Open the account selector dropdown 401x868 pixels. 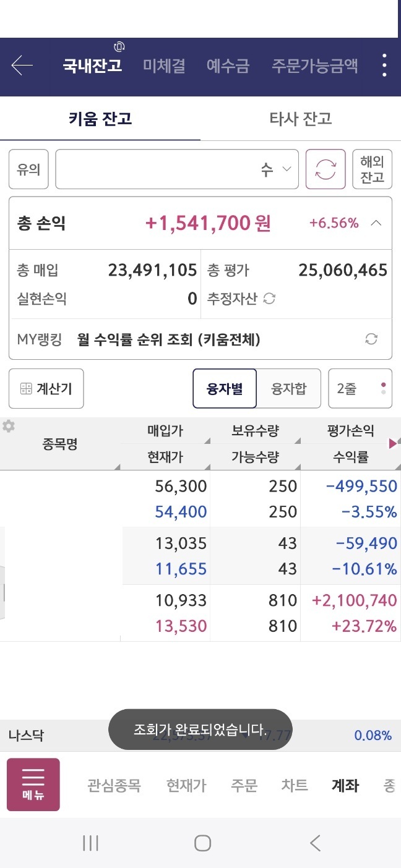tap(177, 169)
